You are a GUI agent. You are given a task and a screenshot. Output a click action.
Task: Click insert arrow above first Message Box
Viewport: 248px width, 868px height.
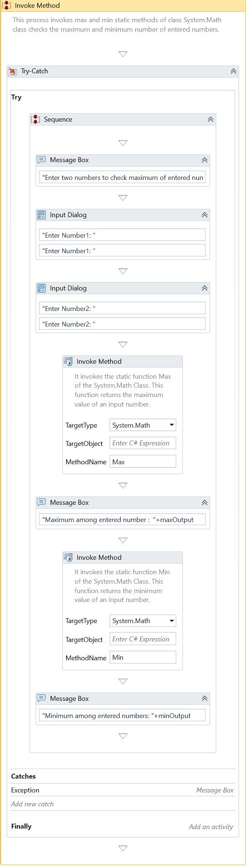[123, 143]
